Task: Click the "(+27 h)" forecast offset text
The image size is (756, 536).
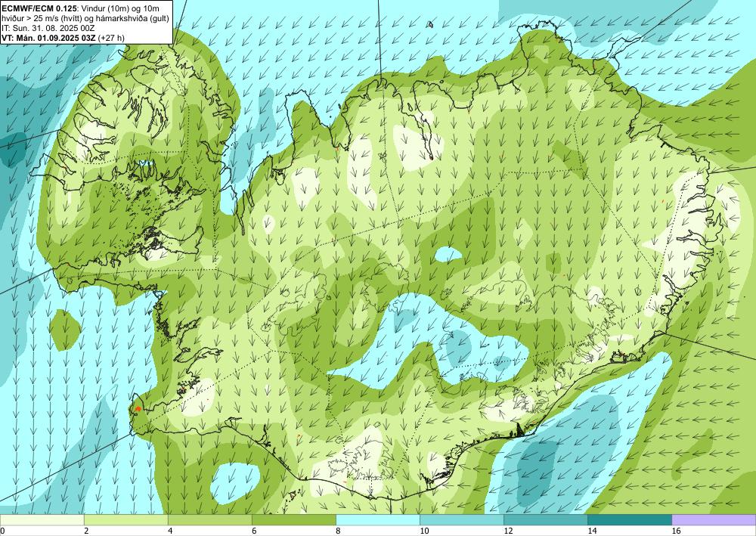Action: click(111, 38)
